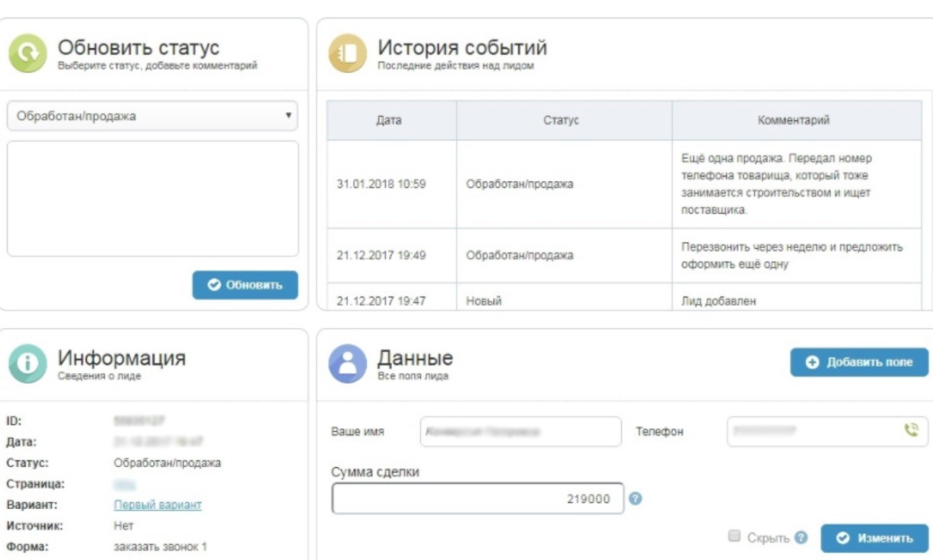Screen dimensions: 933x560
Task: Click the Ваше имя input field
Action: point(521,431)
